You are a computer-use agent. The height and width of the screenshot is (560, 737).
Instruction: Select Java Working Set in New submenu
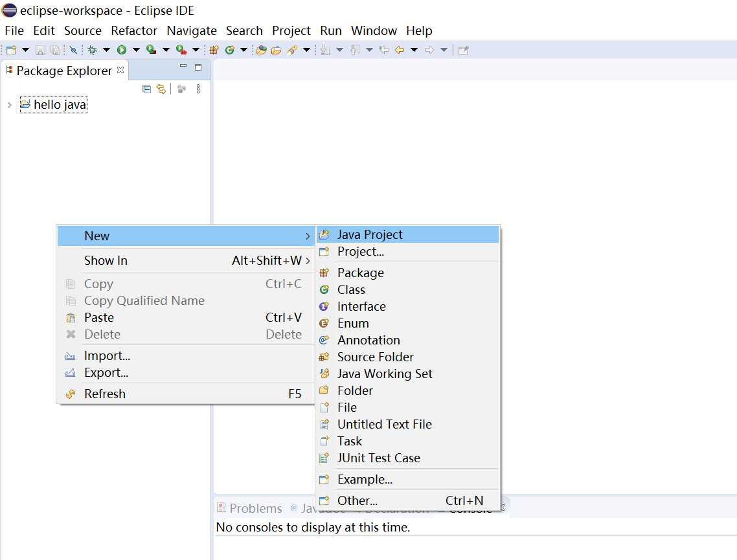click(x=407, y=374)
